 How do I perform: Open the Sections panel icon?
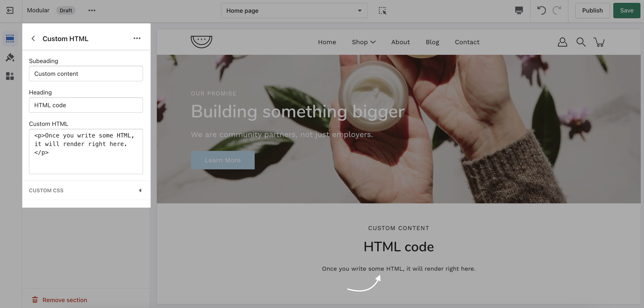[10, 38]
